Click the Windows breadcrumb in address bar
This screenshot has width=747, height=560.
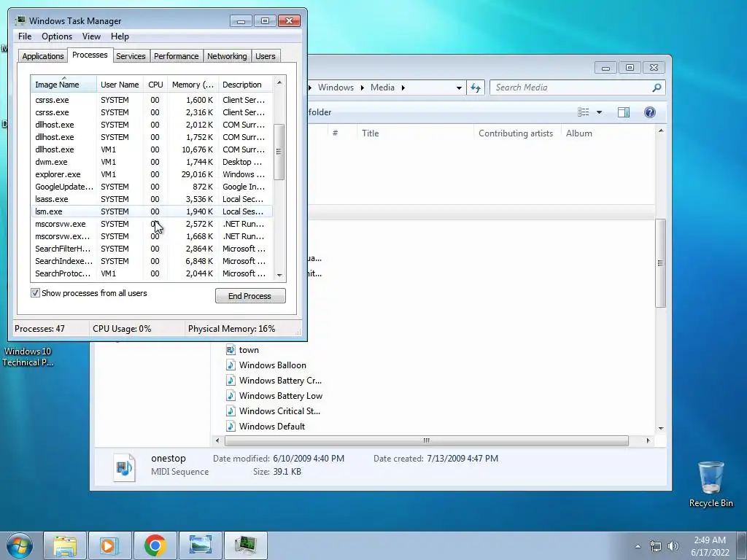[x=336, y=87]
